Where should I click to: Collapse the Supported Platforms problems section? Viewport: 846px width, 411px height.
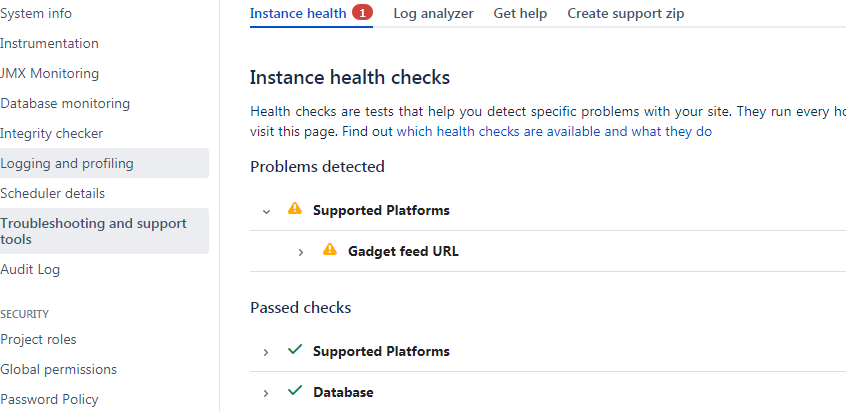click(266, 211)
